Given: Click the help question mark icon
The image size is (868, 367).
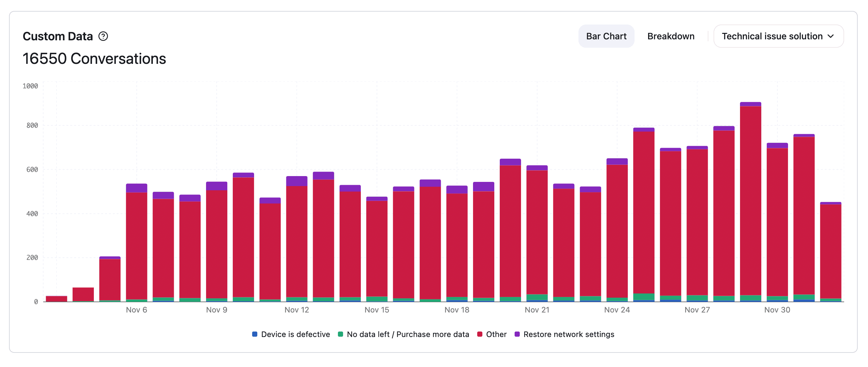Looking at the screenshot, I should point(103,36).
